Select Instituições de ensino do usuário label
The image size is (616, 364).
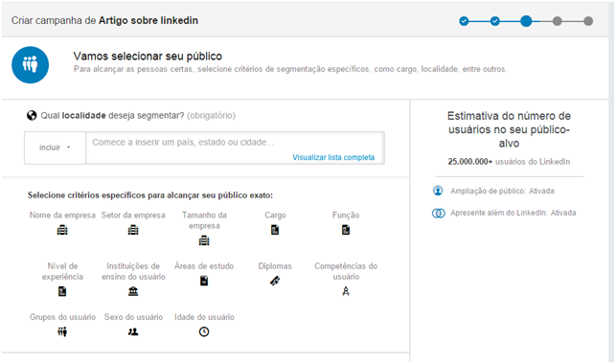tap(133, 271)
